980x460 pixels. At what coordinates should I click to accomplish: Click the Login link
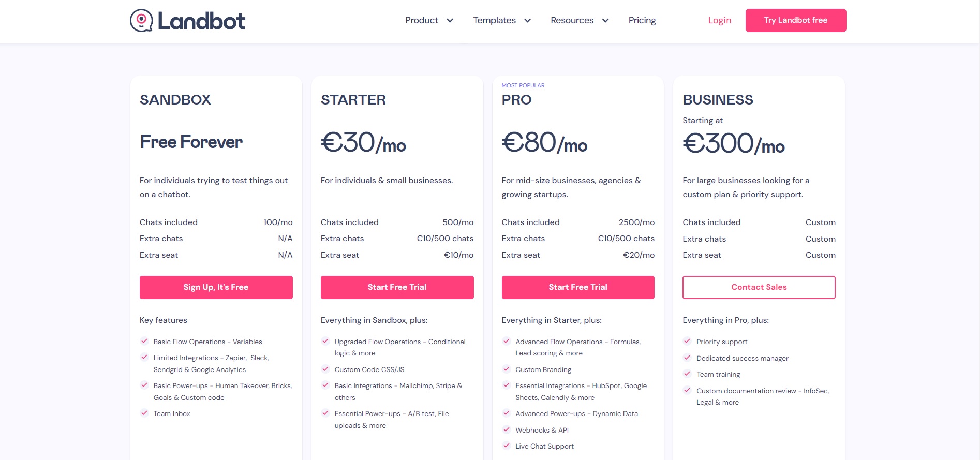[x=720, y=20]
